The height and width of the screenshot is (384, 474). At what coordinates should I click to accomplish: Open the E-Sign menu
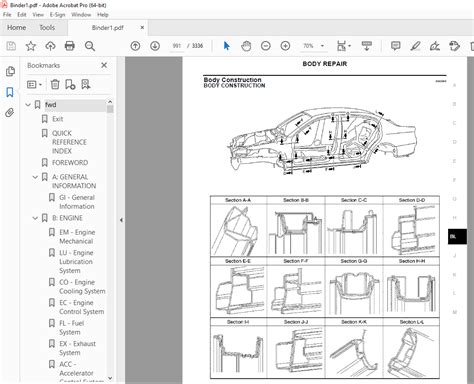pos(58,15)
